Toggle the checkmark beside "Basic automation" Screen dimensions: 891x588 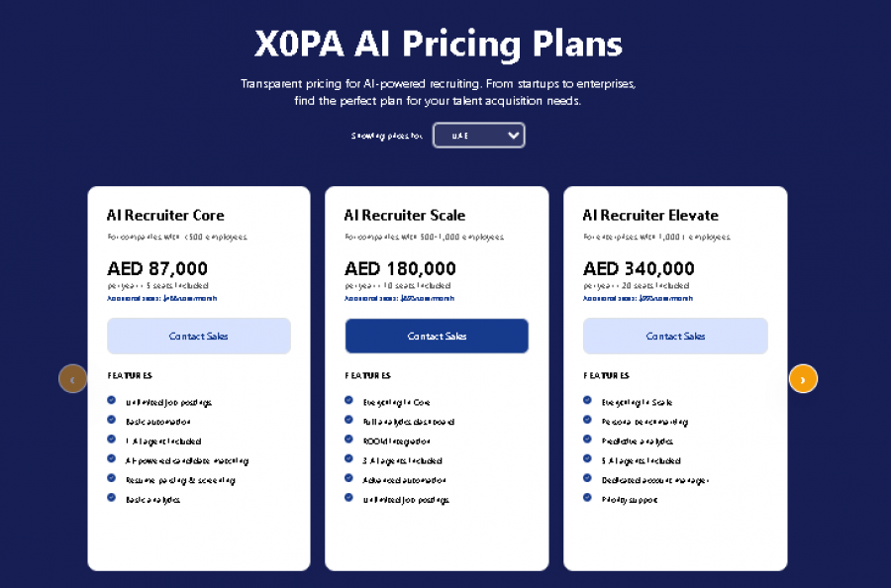point(109,420)
